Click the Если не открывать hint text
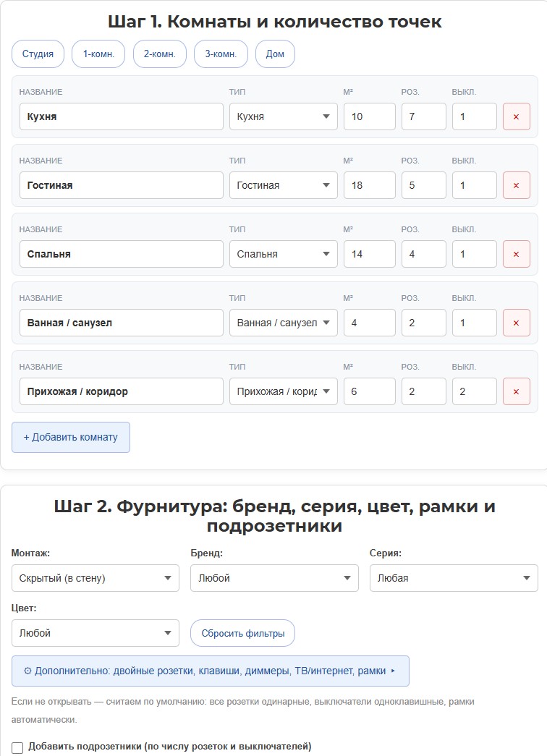 point(242,710)
